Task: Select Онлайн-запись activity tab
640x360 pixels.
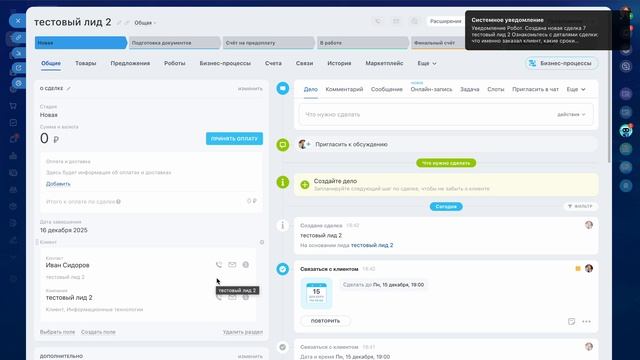Action: [431, 89]
